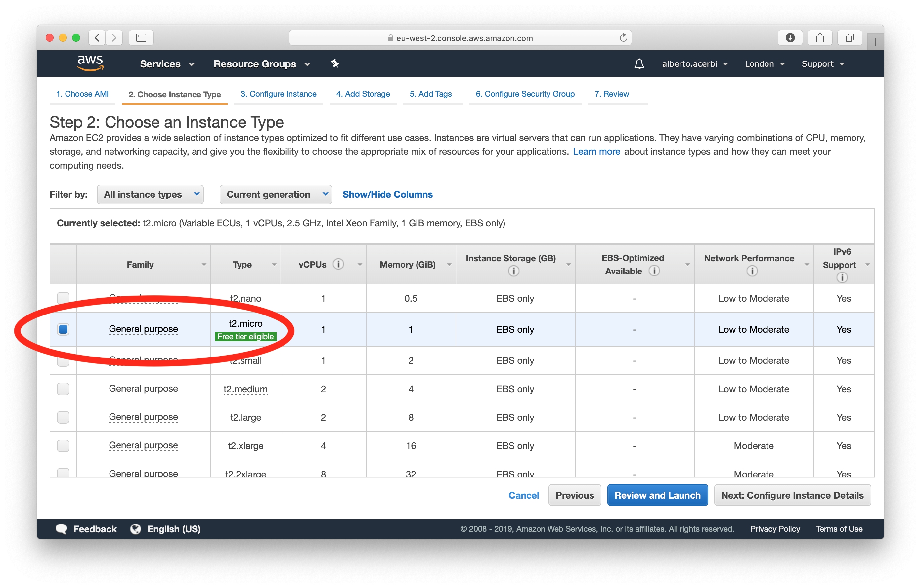Viewport: 921px width, 588px height.
Task: Toggle the Safari sidebar button
Action: click(x=141, y=38)
